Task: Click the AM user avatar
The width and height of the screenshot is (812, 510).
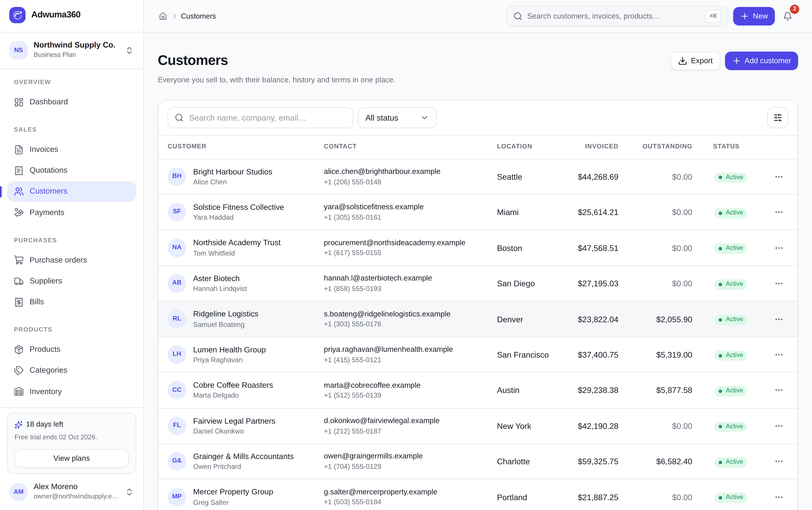Action: [19, 492]
